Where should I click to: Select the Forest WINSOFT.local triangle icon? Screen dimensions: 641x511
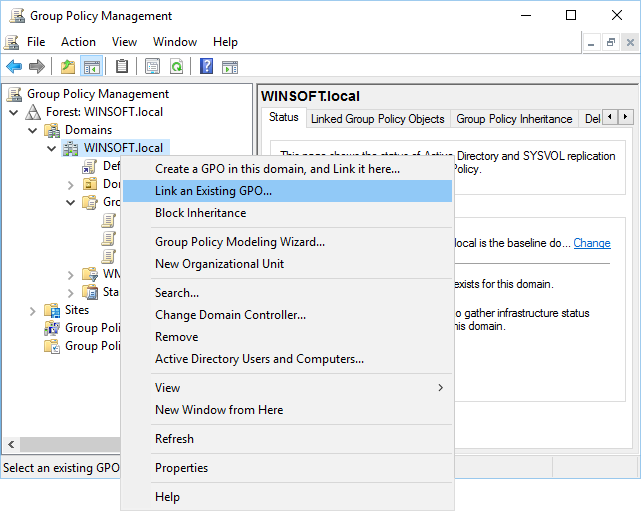tap(33, 112)
